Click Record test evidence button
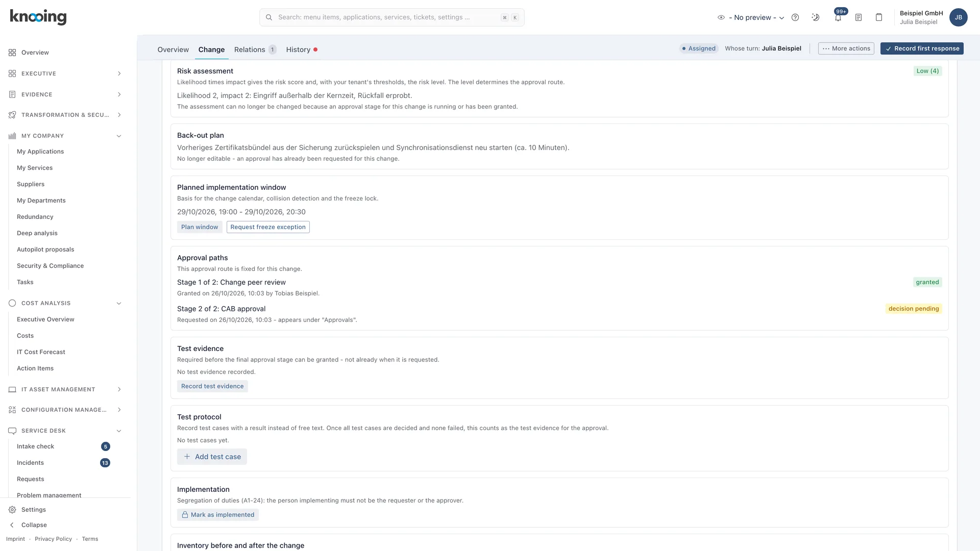 pos(212,386)
